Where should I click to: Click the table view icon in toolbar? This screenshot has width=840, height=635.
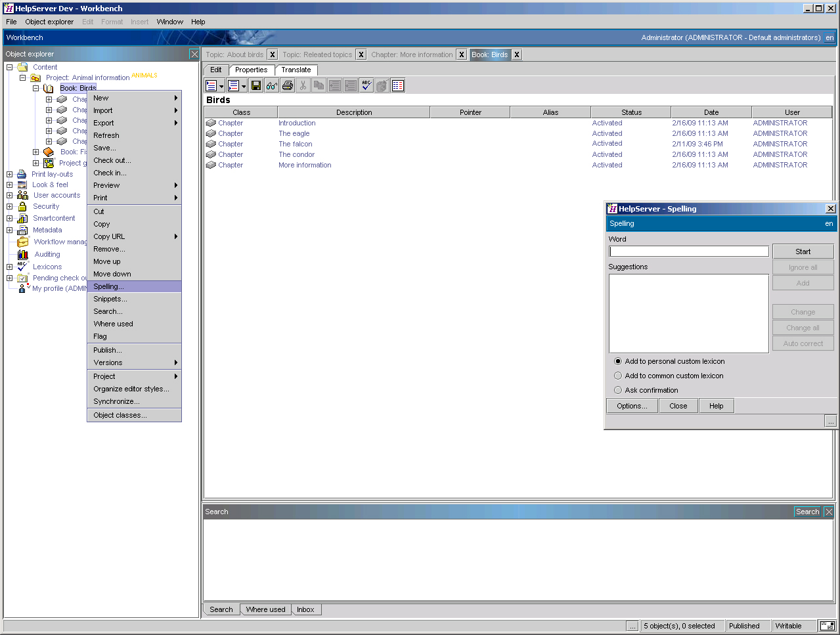coord(398,85)
